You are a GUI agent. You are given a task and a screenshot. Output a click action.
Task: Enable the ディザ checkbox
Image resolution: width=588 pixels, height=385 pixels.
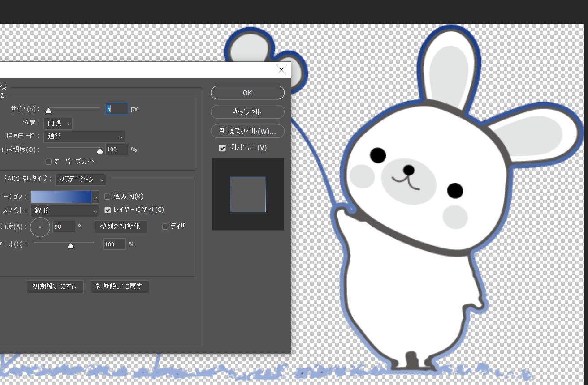(165, 227)
